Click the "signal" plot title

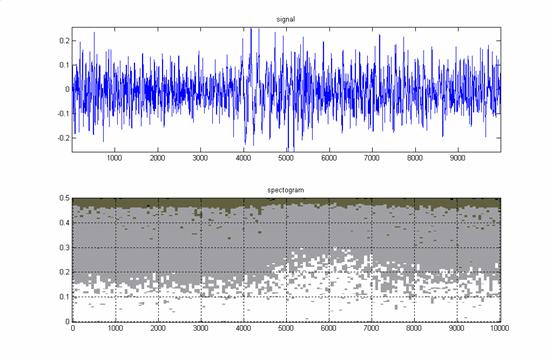286,19
